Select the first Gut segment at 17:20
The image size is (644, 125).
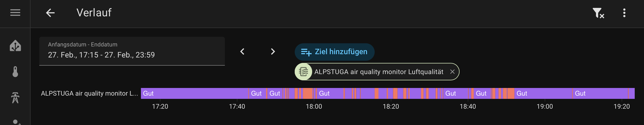(x=194, y=93)
